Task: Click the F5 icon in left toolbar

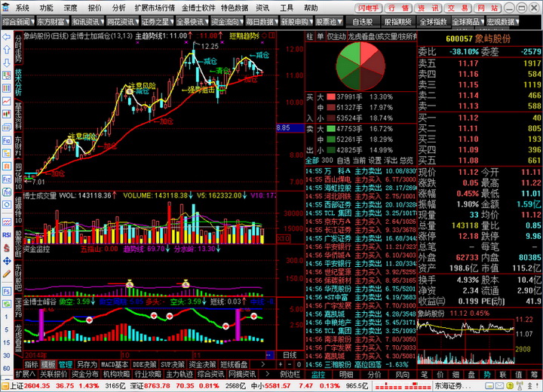Action: click(6, 291)
